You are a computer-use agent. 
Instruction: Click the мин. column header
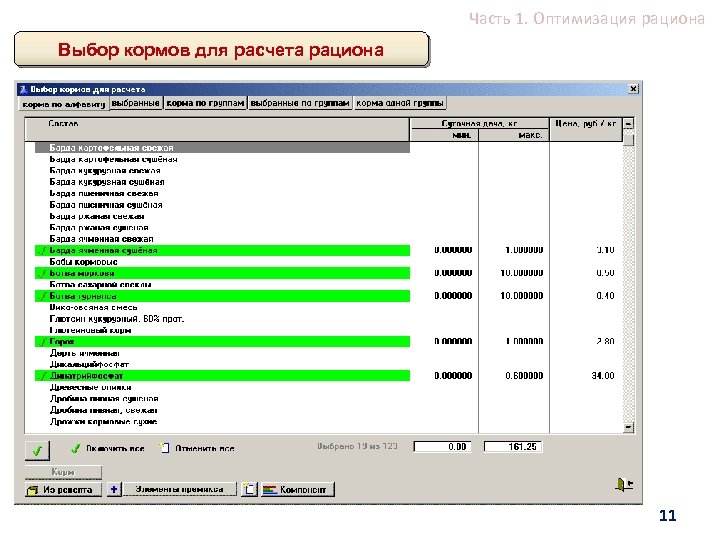point(444,135)
